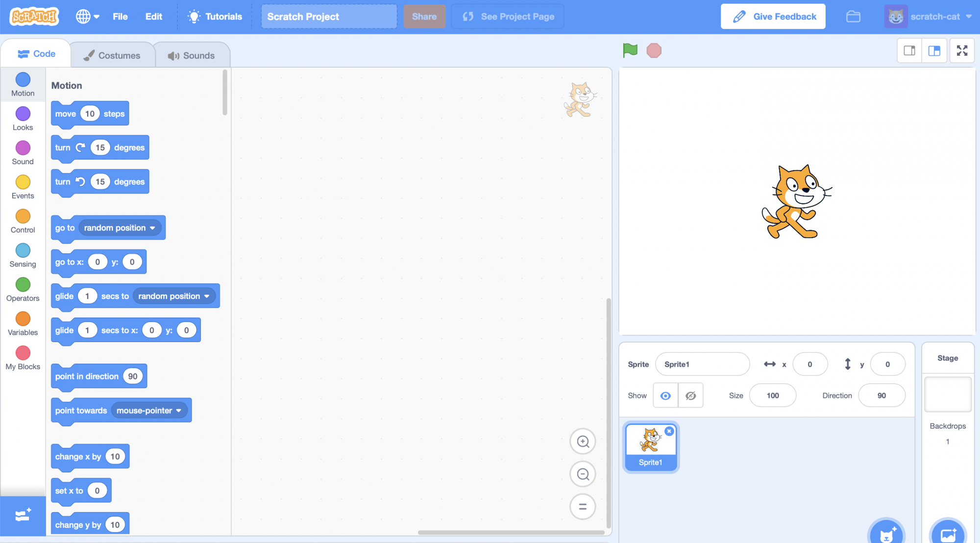Zoom in on the code workspace
This screenshot has height=543, width=980.
pos(583,442)
